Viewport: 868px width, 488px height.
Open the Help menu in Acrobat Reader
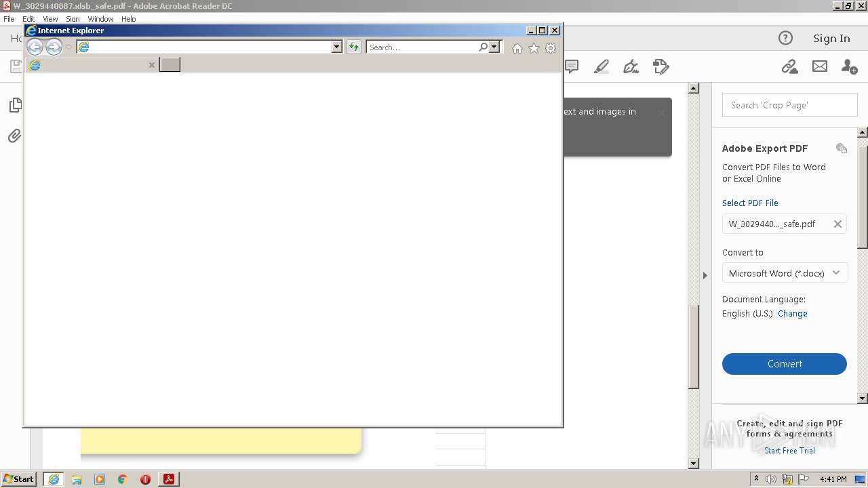(129, 19)
